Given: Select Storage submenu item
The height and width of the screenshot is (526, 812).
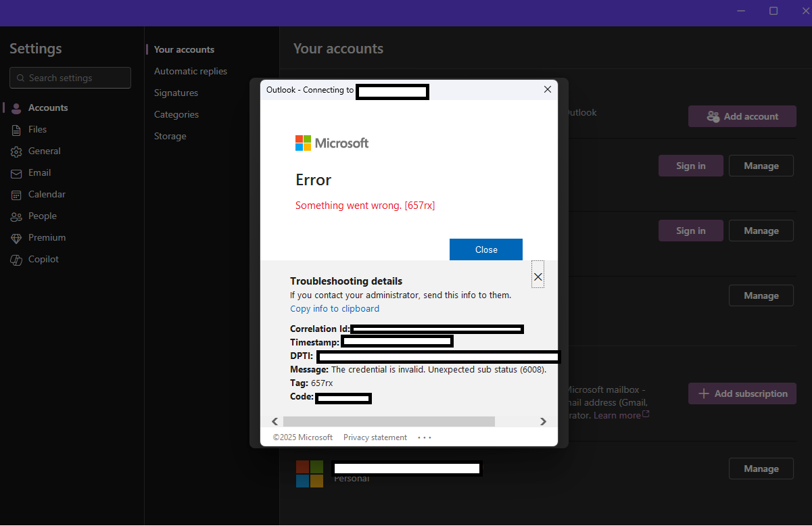Looking at the screenshot, I should click(x=170, y=136).
